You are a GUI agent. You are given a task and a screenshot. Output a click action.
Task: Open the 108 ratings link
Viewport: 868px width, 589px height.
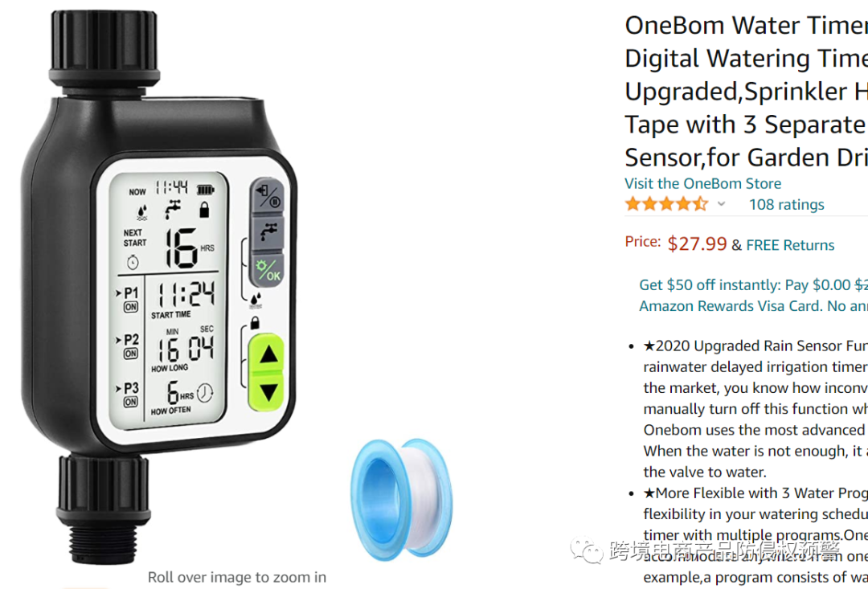tap(786, 205)
